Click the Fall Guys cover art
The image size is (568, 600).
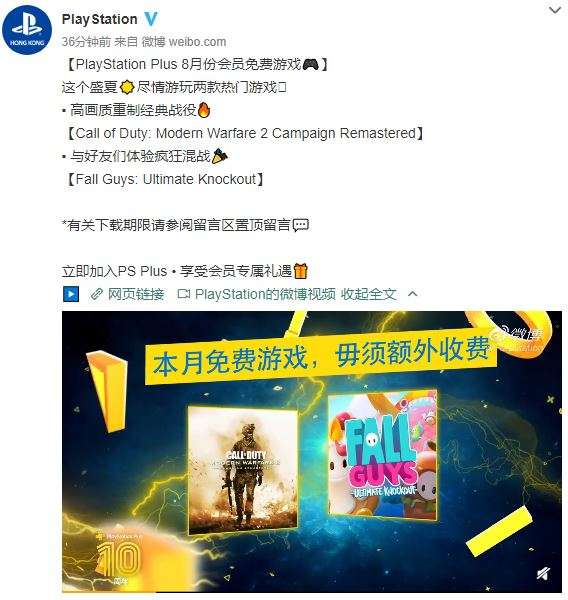click(383, 455)
